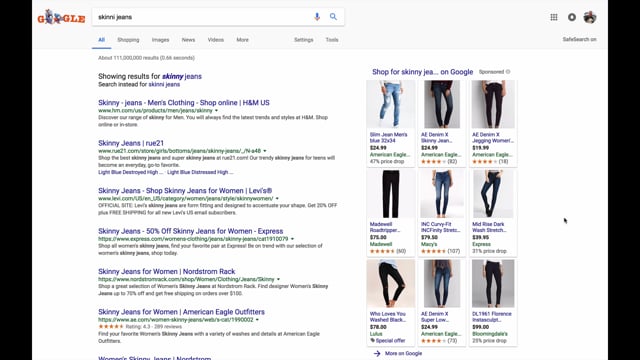Open AE Denim X Skinny Jean $24.99 image
Image resolution: width=640 pixels, height=360 pixels.
(x=442, y=104)
